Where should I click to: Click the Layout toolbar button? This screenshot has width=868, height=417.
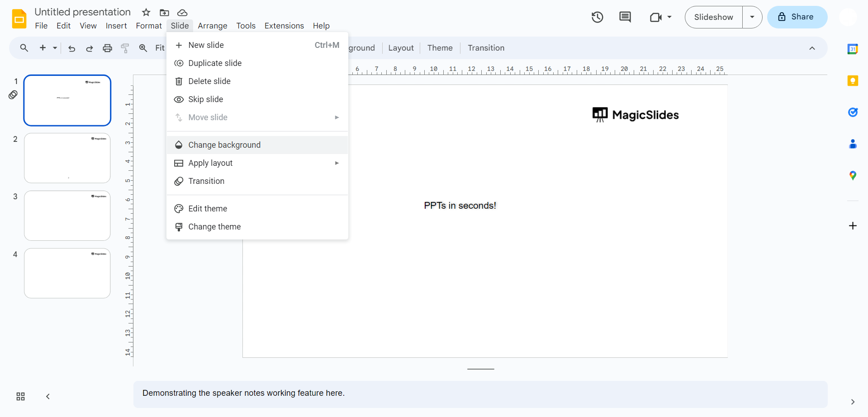(x=401, y=48)
